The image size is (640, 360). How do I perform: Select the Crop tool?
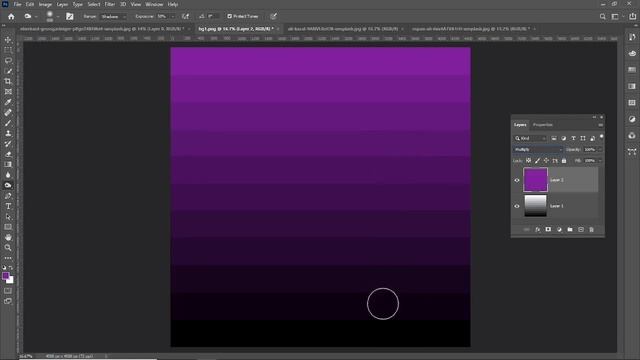8,81
